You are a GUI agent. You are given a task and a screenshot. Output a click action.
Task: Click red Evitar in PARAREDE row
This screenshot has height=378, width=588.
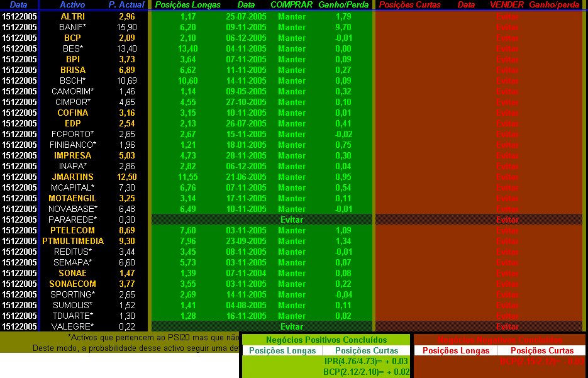pos(508,220)
